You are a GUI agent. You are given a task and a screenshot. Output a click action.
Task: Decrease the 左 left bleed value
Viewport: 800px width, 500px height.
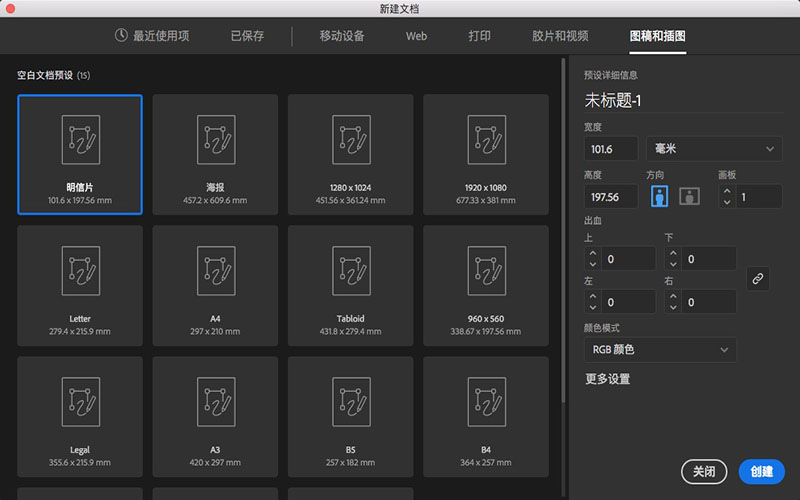point(593,307)
